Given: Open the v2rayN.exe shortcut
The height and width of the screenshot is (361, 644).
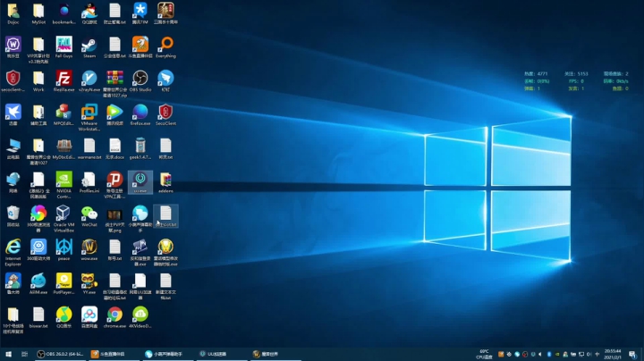Looking at the screenshot, I should coord(89,80).
